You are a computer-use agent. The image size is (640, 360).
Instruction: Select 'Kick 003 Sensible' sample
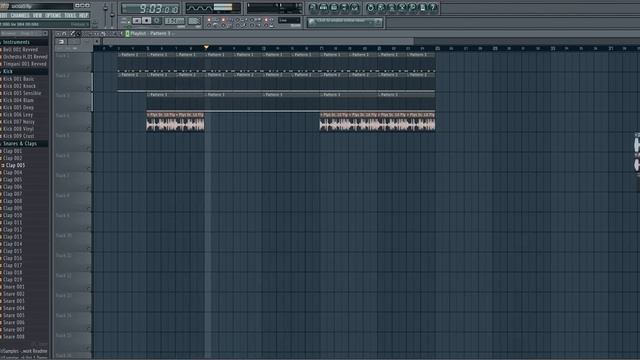pyautogui.click(x=22, y=93)
